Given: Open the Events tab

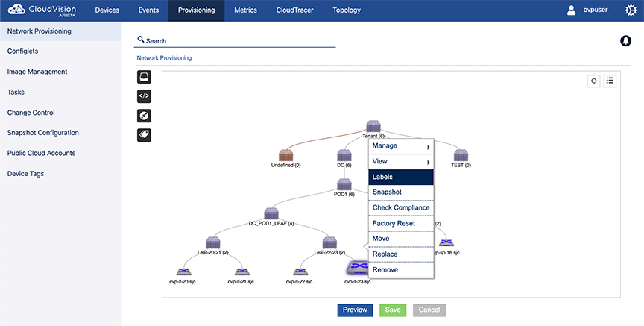Looking at the screenshot, I should pyautogui.click(x=148, y=10).
